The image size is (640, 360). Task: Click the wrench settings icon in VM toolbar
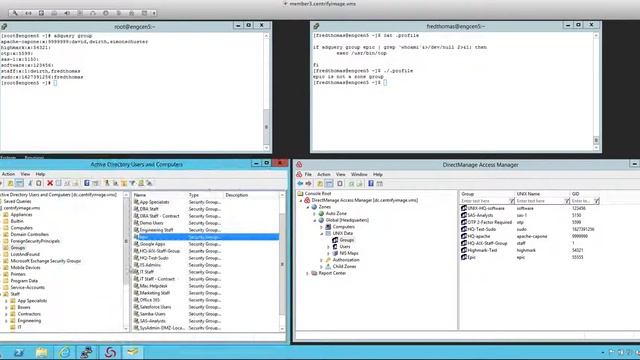pos(15,13)
